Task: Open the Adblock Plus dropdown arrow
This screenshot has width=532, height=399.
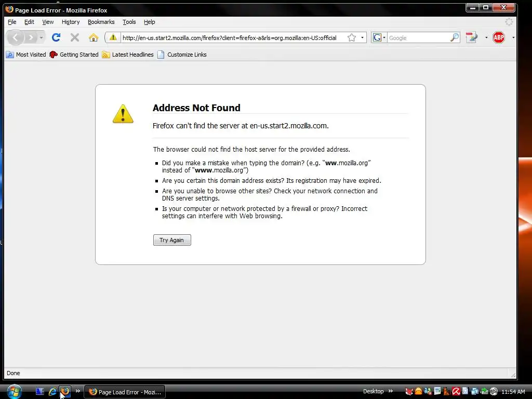Action: (x=513, y=37)
